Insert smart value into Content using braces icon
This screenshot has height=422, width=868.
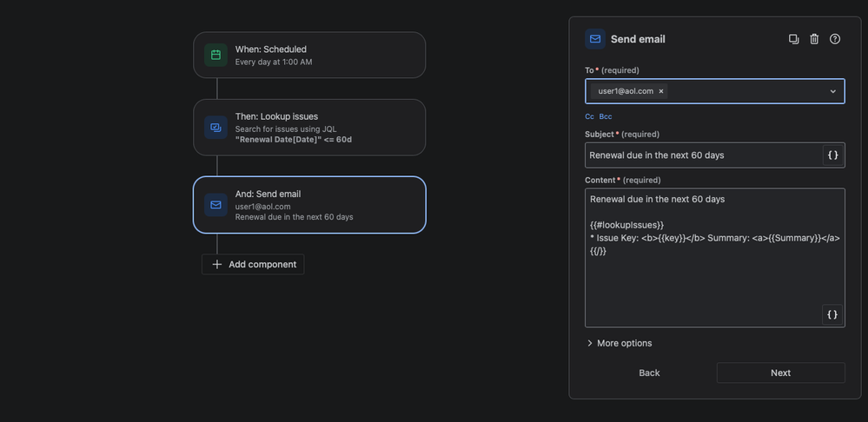(832, 314)
